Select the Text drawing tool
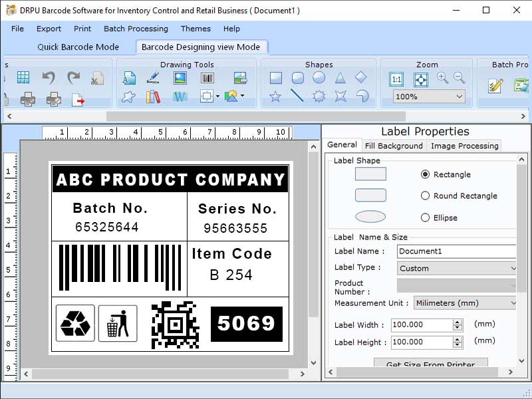This screenshot has height=399, width=532. click(x=130, y=76)
